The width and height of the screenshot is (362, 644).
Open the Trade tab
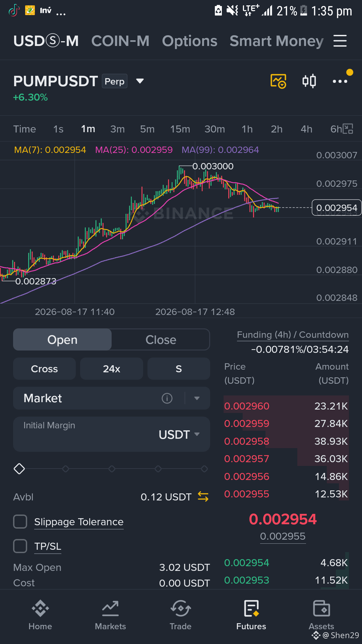(181, 615)
